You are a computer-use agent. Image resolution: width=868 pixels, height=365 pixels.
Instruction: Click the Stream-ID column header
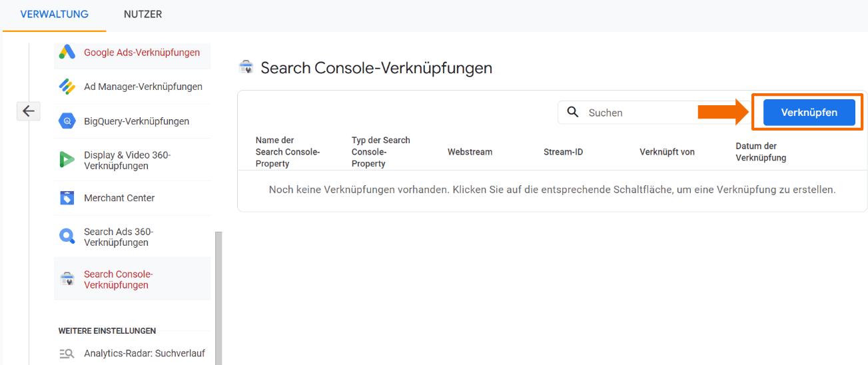[x=563, y=152]
